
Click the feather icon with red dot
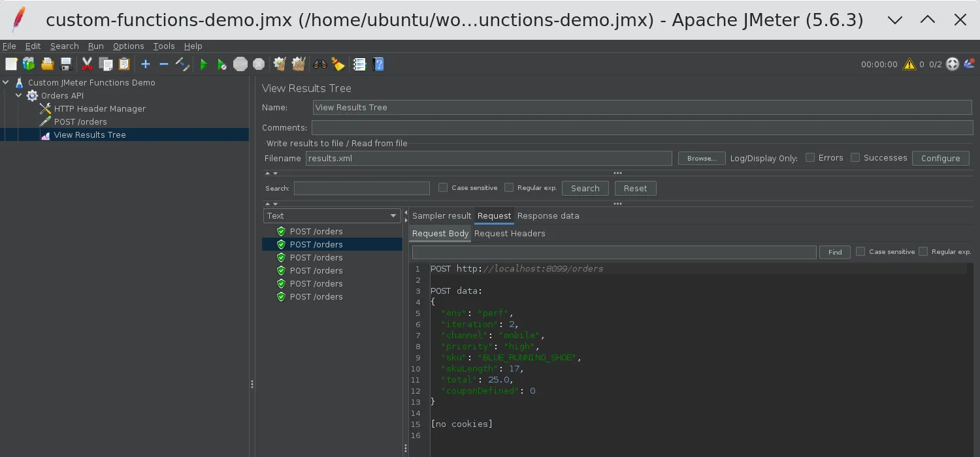tap(970, 63)
